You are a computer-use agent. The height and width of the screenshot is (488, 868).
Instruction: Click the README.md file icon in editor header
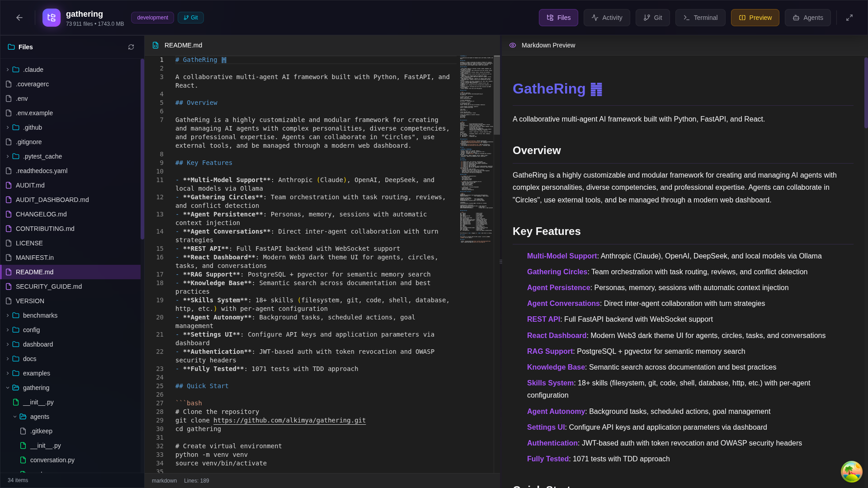point(156,45)
